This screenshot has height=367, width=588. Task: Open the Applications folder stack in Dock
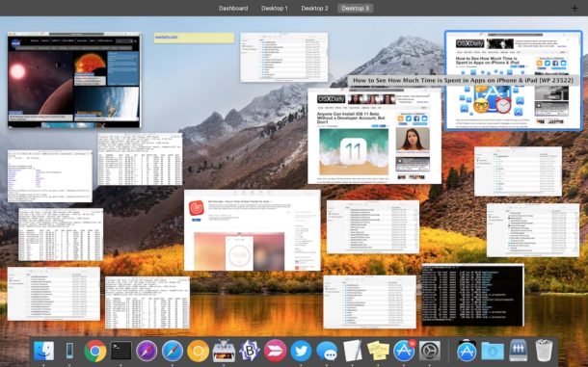[467, 351]
